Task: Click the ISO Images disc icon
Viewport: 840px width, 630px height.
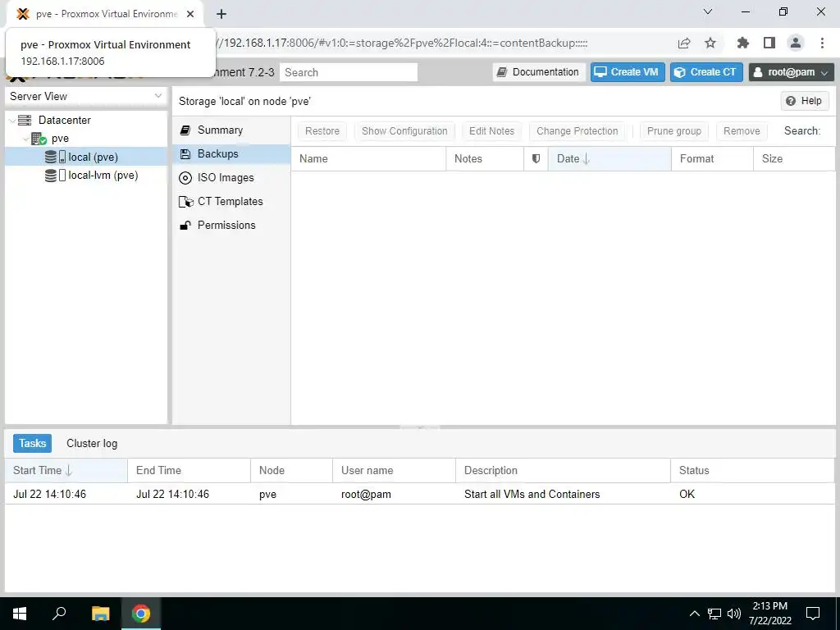Action: pyautogui.click(x=185, y=178)
